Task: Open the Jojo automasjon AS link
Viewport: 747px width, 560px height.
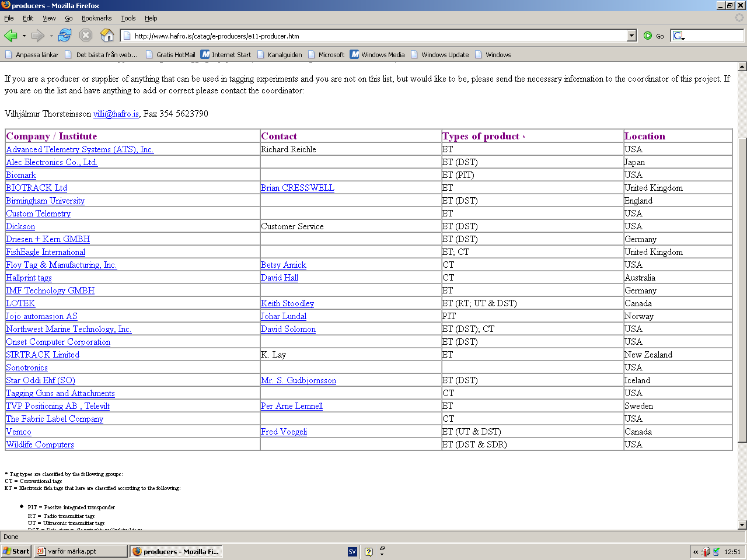Action: 41,316
